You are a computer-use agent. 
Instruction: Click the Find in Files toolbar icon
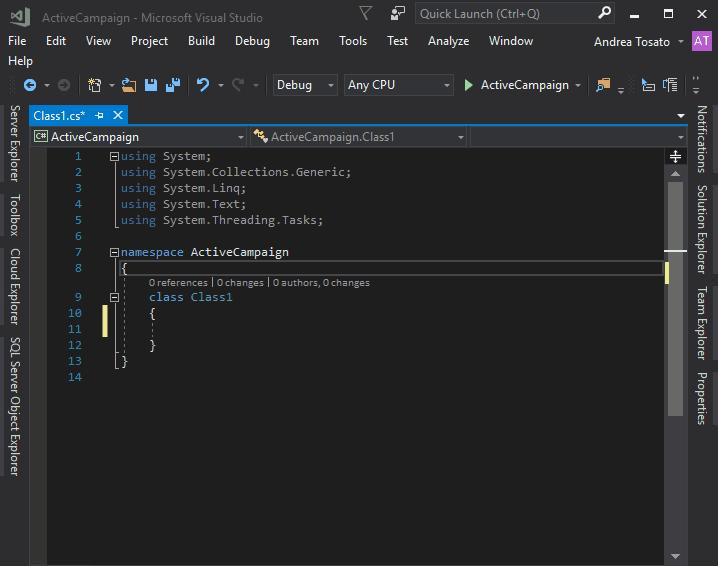pos(603,85)
